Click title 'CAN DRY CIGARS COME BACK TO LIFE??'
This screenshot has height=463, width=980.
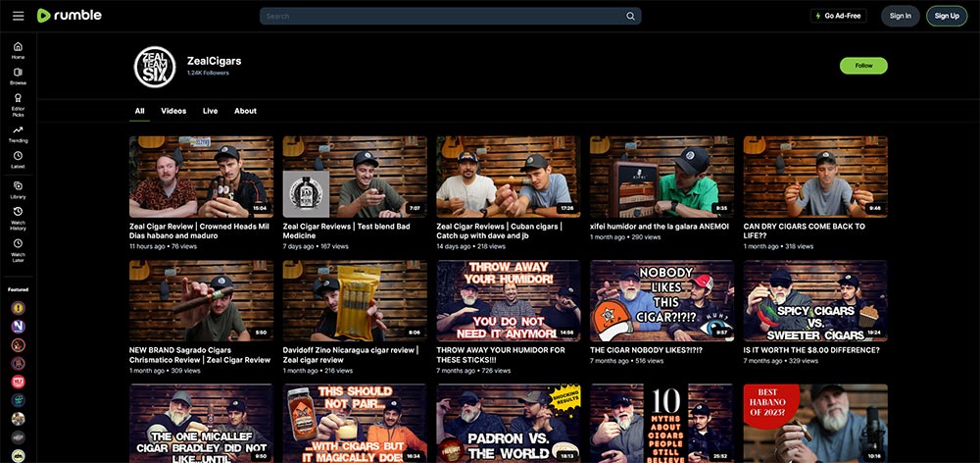[805, 231]
